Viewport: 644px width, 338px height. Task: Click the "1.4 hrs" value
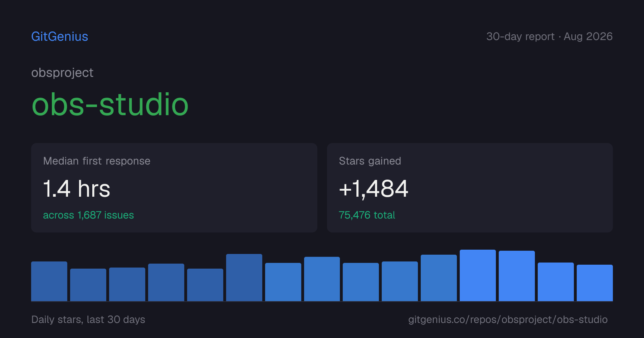77,188
